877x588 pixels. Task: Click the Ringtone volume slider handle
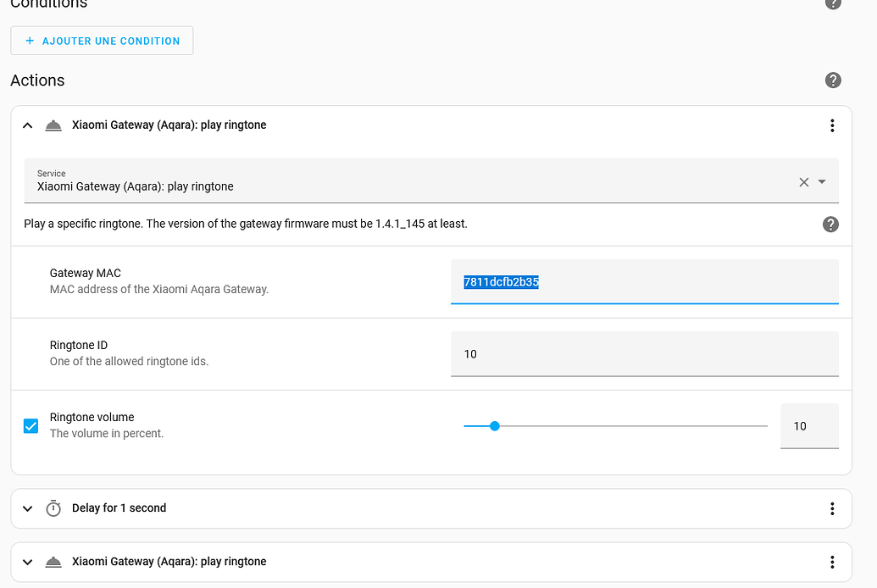click(x=495, y=426)
